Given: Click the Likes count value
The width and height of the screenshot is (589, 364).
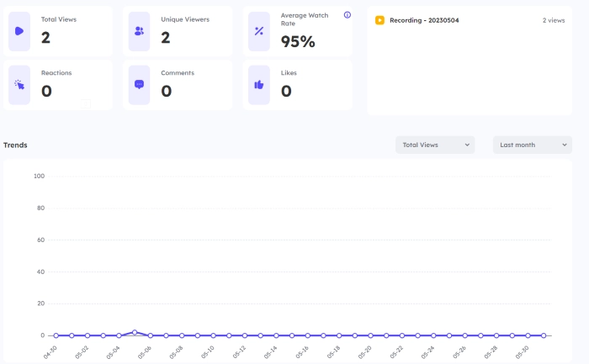Looking at the screenshot, I should pos(286,91).
